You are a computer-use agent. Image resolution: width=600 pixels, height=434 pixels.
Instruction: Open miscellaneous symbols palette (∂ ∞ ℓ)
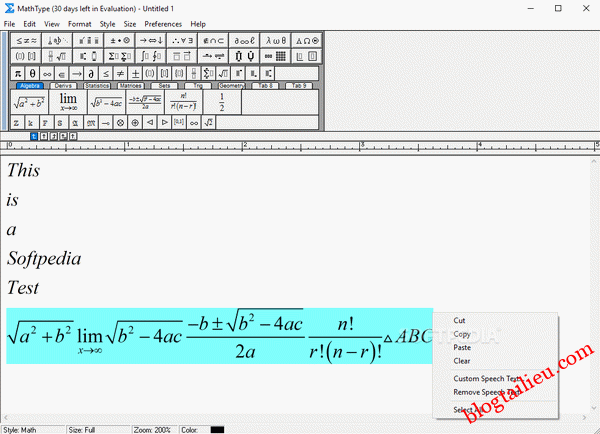coord(245,40)
